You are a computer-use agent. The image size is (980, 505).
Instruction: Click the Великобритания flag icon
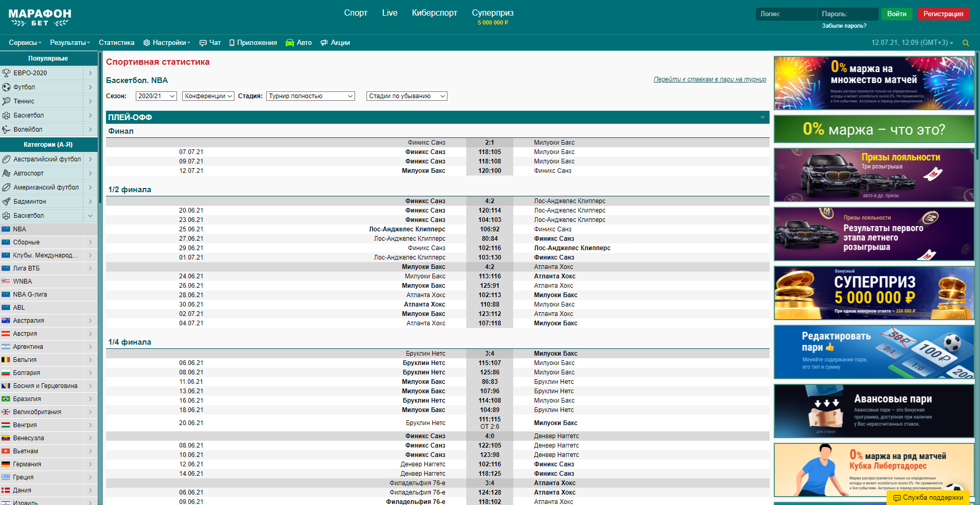6,412
